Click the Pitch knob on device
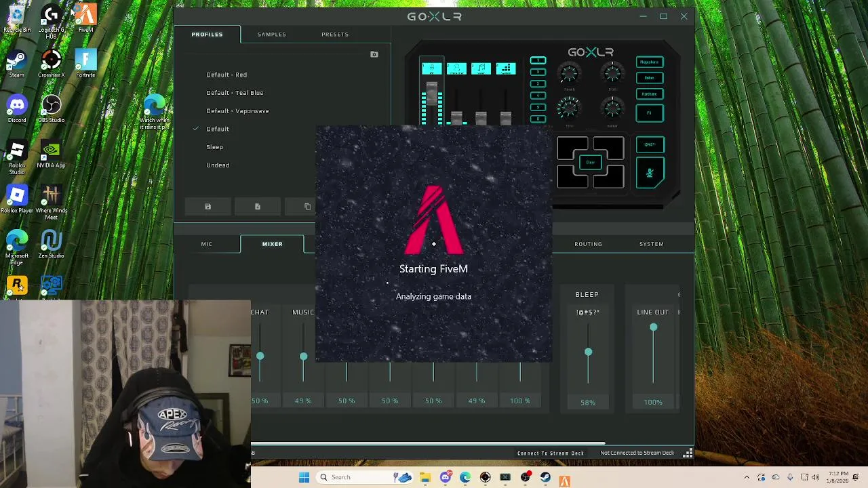The image size is (868, 488). click(612, 73)
